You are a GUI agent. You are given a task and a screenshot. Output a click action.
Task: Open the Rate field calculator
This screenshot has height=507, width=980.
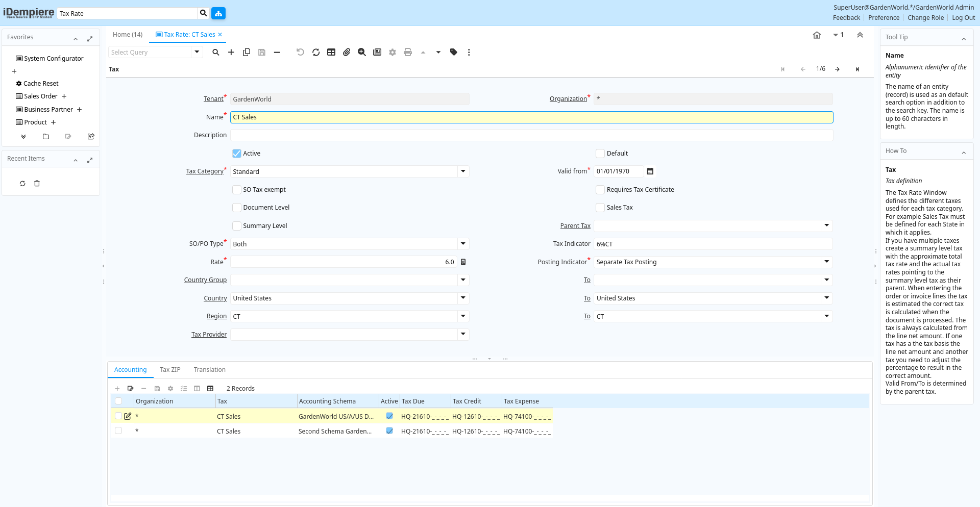click(463, 262)
